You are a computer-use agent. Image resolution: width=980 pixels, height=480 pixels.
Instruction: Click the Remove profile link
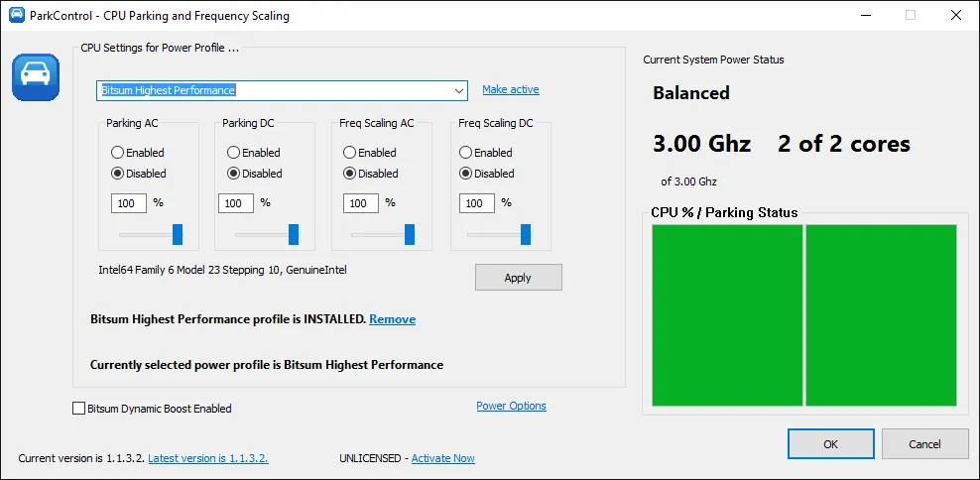click(x=392, y=319)
